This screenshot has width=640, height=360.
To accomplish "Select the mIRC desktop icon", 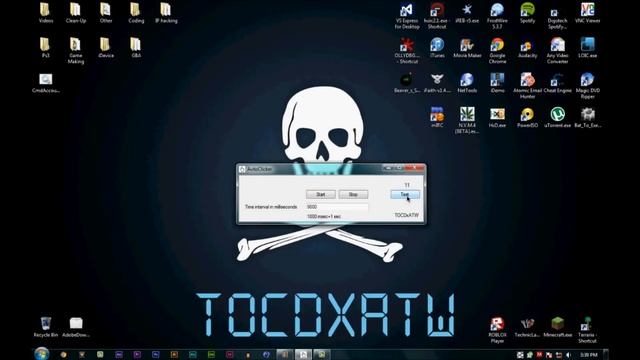I will (x=437, y=118).
